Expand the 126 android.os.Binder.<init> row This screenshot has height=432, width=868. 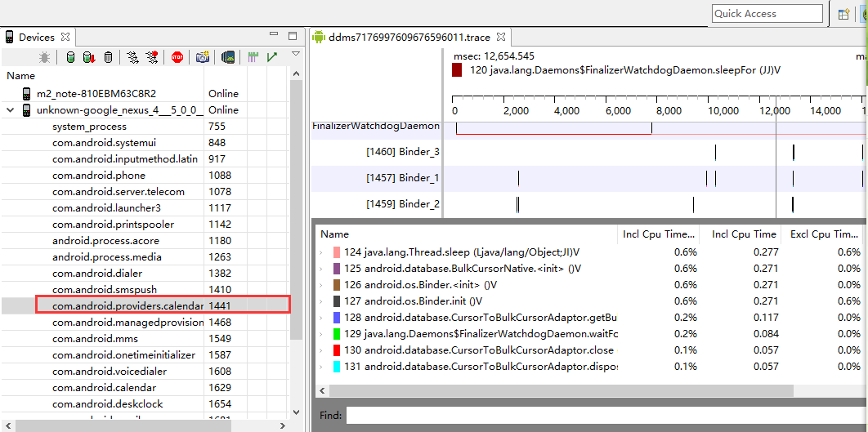click(321, 285)
